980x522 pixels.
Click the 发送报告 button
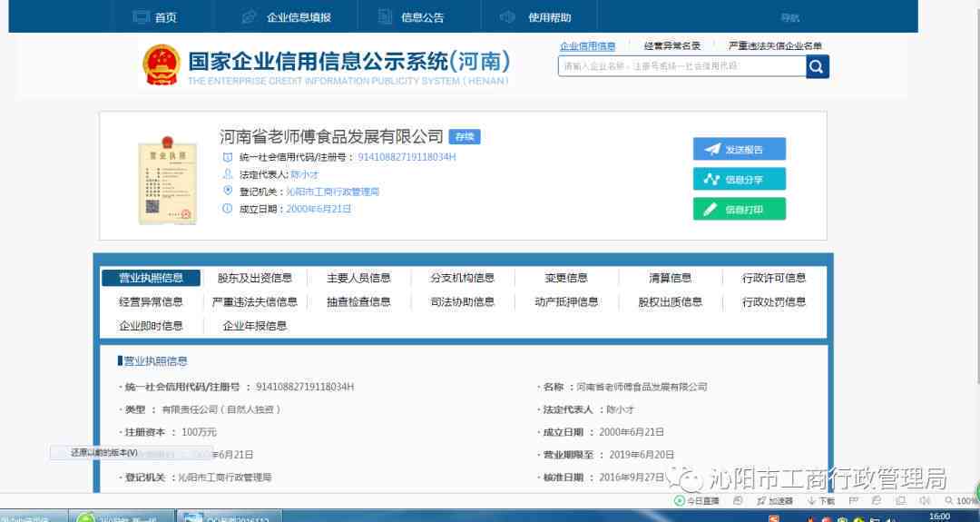click(x=740, y=150)
